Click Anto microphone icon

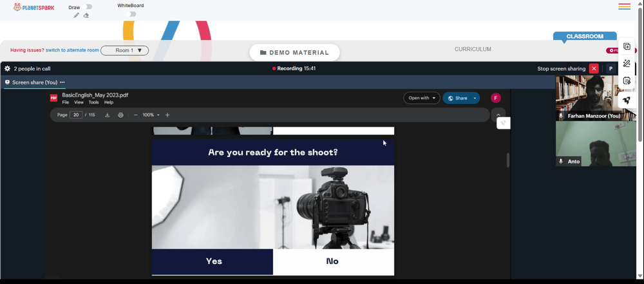pyautogui.click(x=561, y=162)
